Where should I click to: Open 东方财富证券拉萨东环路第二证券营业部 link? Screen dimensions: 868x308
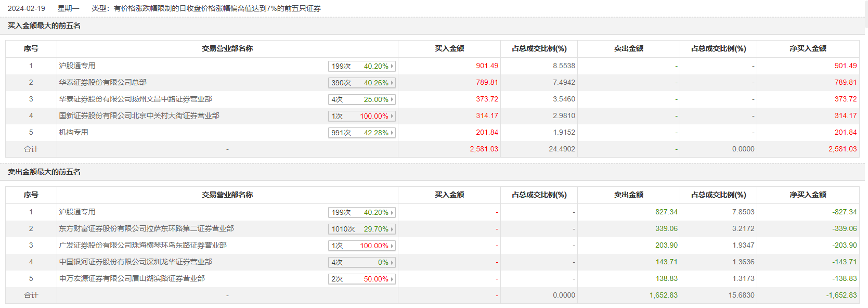[146, 228]
